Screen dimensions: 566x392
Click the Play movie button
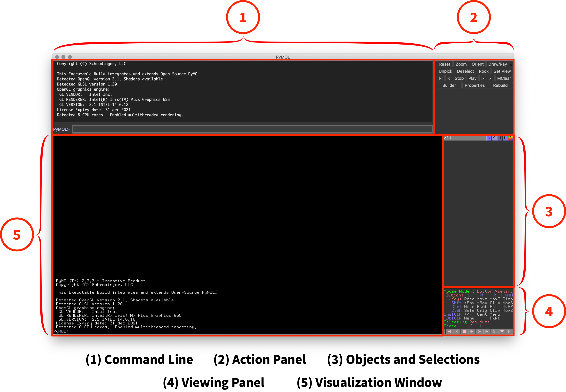point(472,78)
